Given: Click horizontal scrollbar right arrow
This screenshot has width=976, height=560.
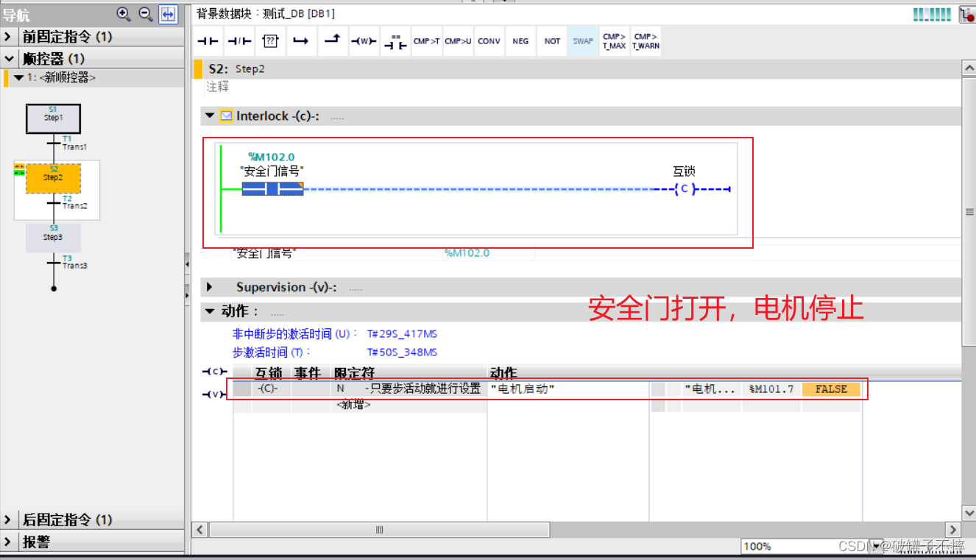Looking at the screenshot, I should coord(953,530).
